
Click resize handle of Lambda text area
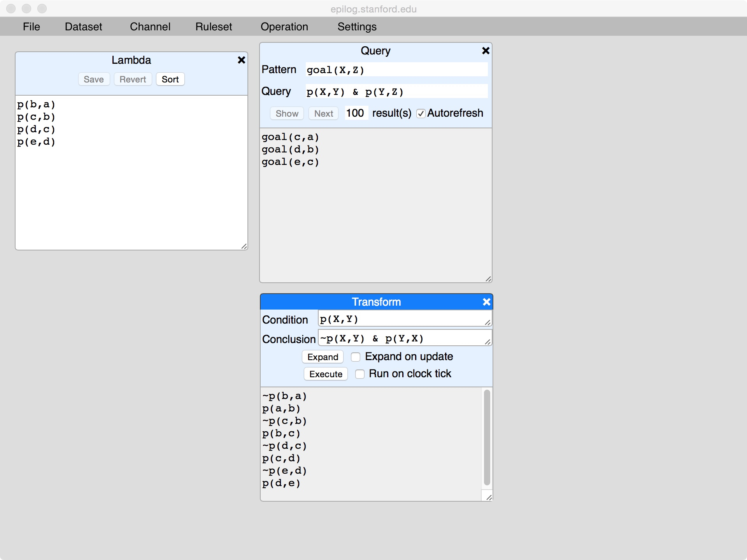[x=244, y=246]
